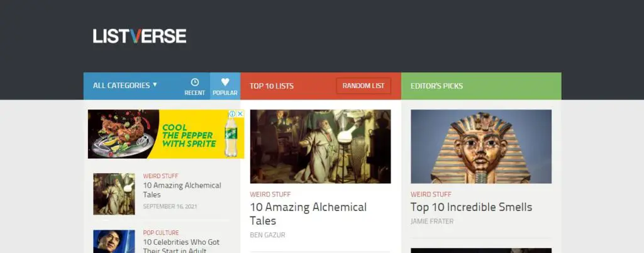
Task: Click the Recent clock icon
Action: tap(195, 82)
